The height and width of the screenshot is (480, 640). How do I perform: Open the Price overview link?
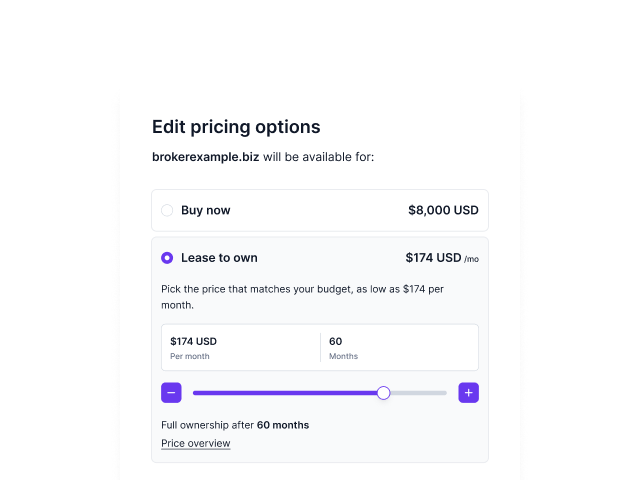[196, 443]
